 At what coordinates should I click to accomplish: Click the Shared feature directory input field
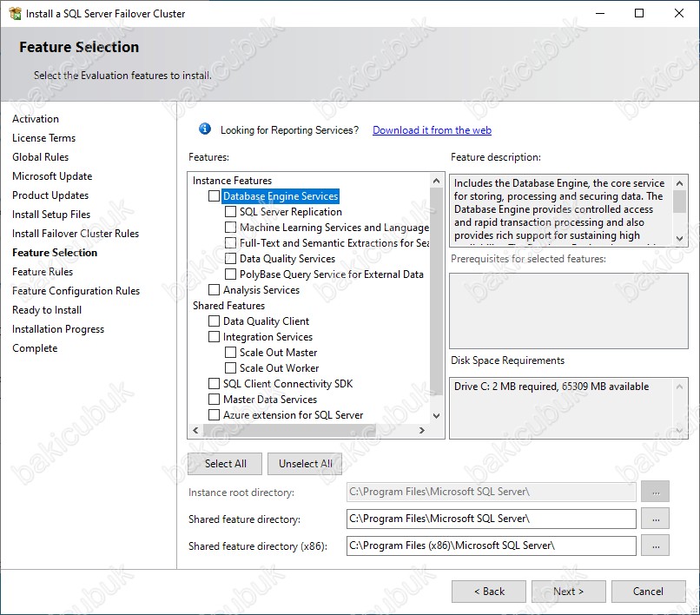[491, 519]
